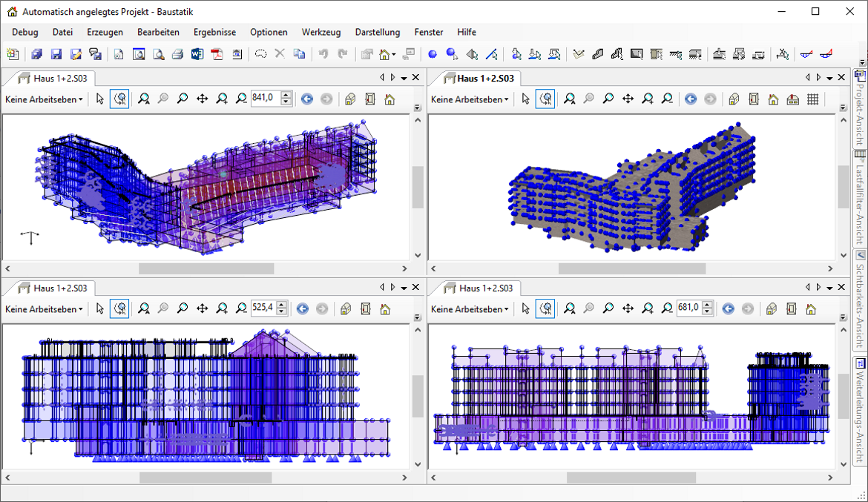Click the PDF export icon in main toolbar

click(217, 54)
